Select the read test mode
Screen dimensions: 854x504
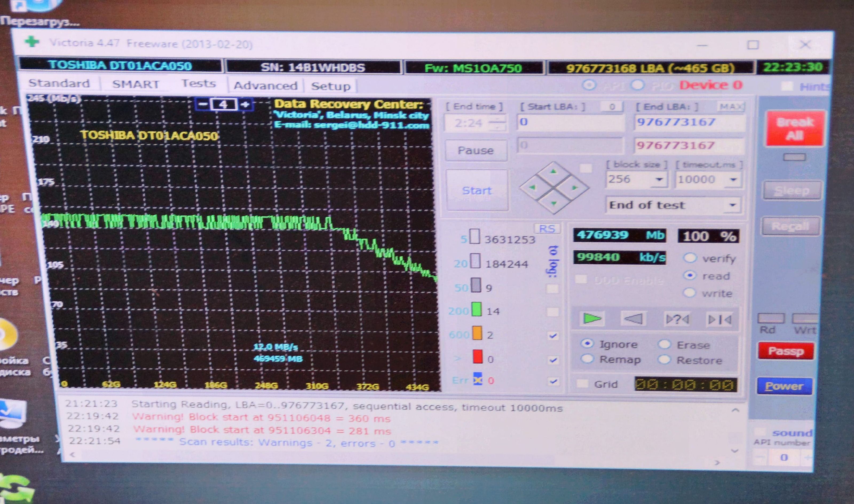tap(690, 275)
